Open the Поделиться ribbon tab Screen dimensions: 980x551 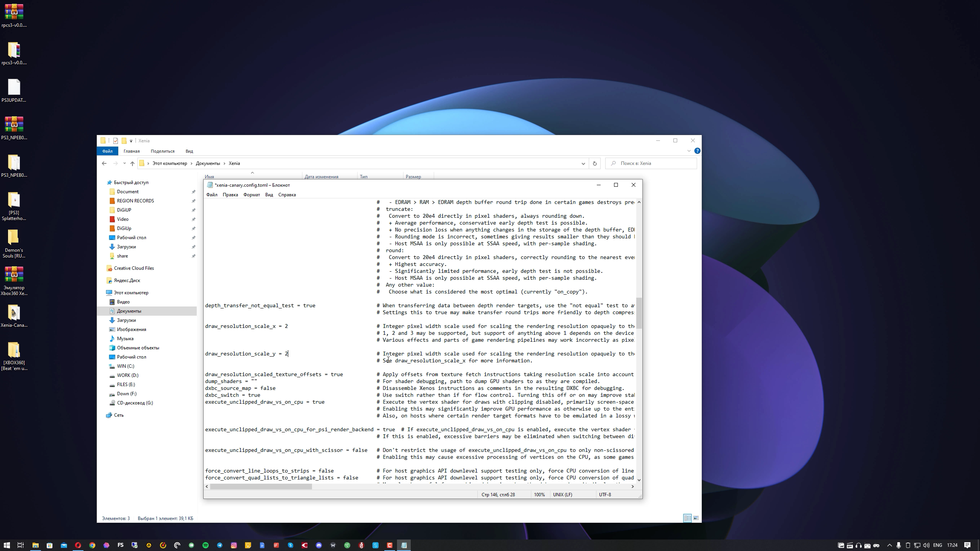(162, 151)
